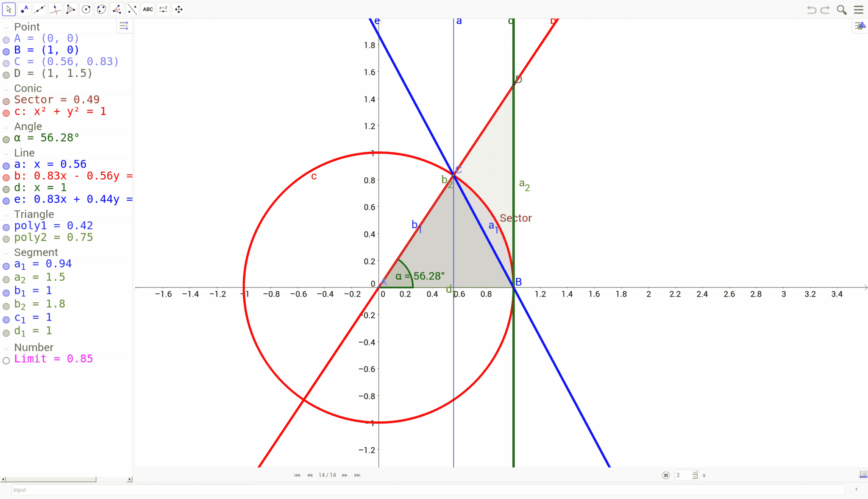Toggle visibility of angle α
The height and width of the screenshot is (499, 868).
pyautogui.click(x=6, y=139)
